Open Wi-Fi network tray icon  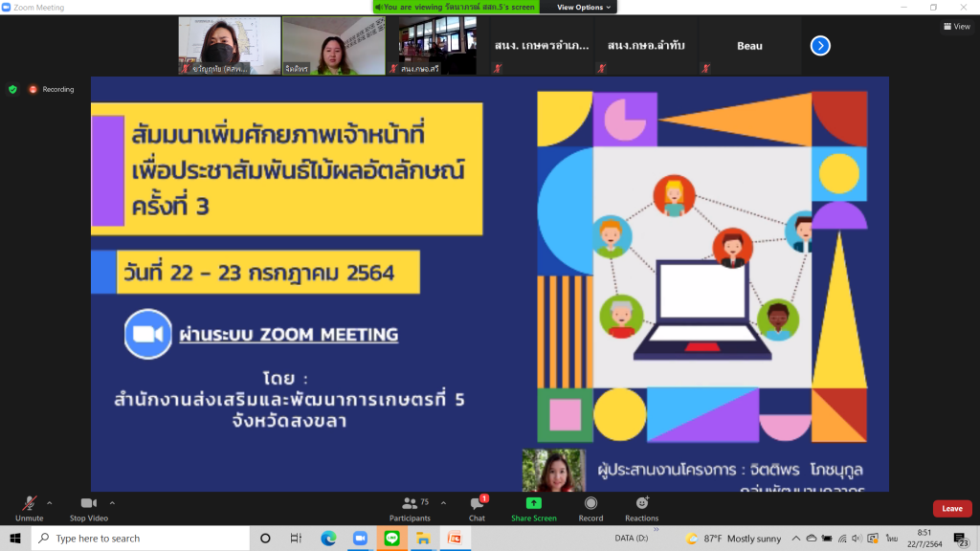pyautogui.click(x=842, y=538)
